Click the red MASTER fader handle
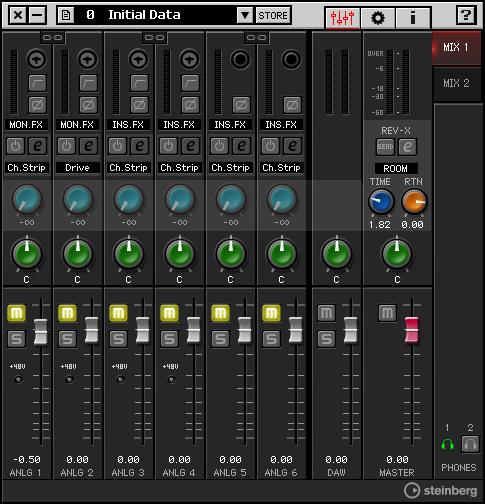The height and width of the screenshot is (504, 485). click(x=412, y=330)
